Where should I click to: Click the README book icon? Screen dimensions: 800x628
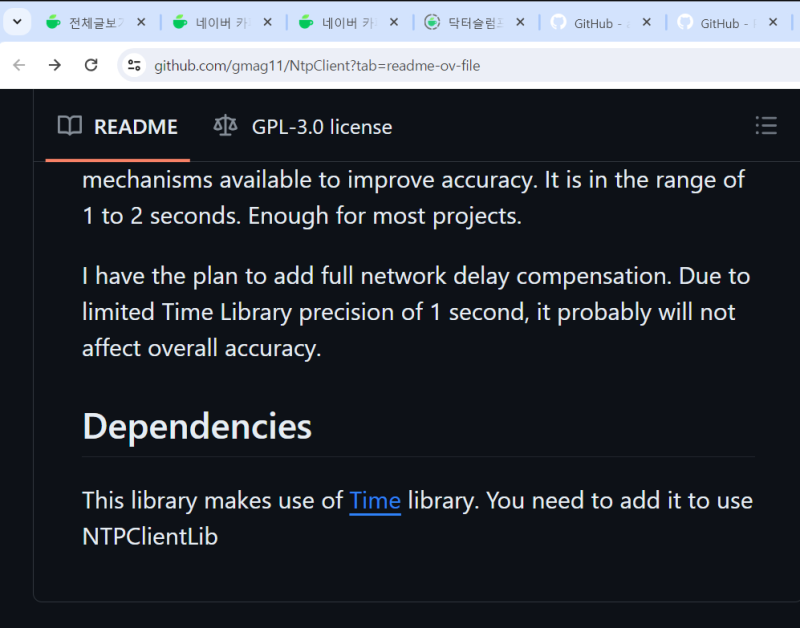[x=70, y=126]
